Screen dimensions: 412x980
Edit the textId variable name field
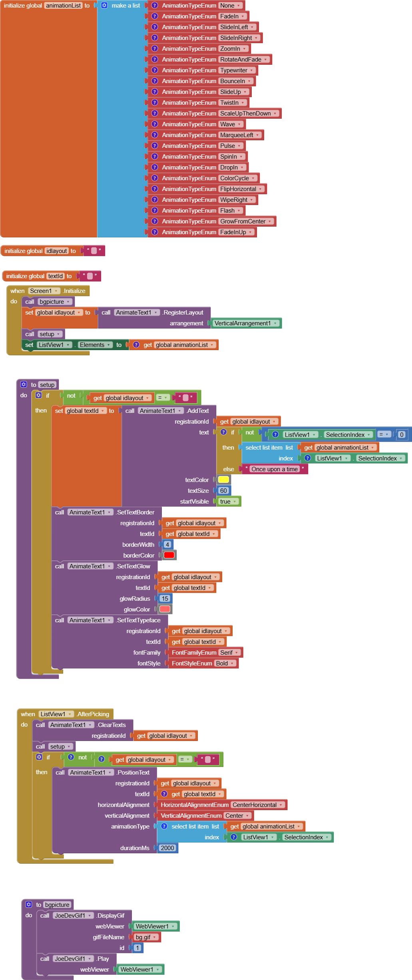55,276
